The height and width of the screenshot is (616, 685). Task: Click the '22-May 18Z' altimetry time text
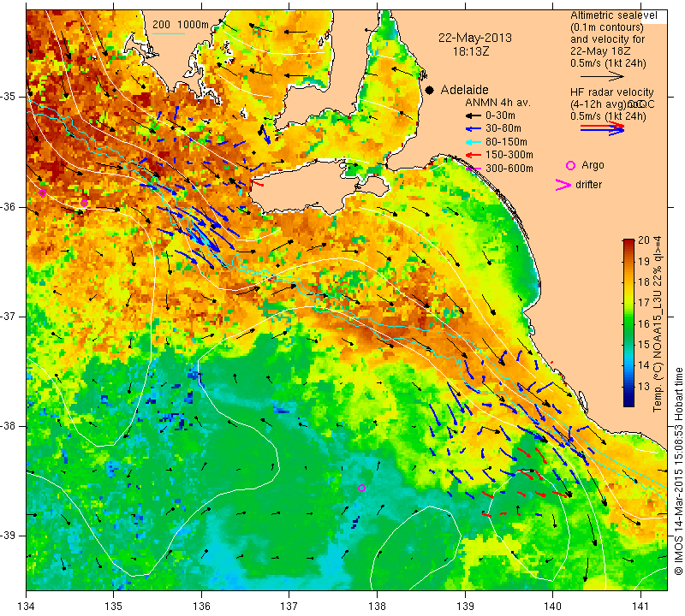pyautogui.click(x=600, y=51)
